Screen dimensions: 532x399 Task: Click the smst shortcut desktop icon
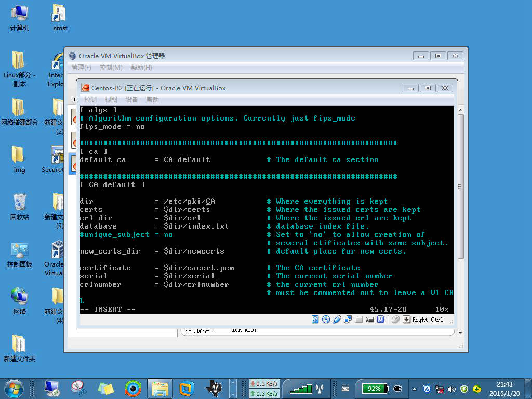(x=60, y=18)
